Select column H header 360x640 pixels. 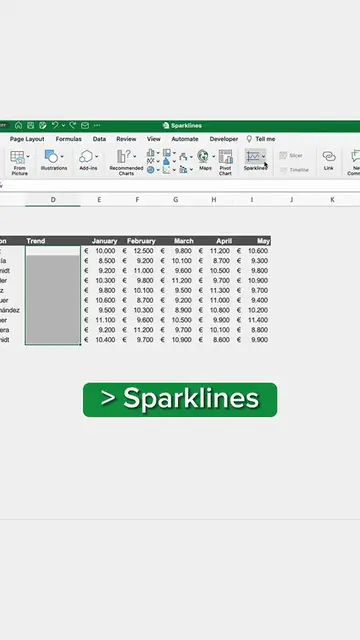point(213,200)
